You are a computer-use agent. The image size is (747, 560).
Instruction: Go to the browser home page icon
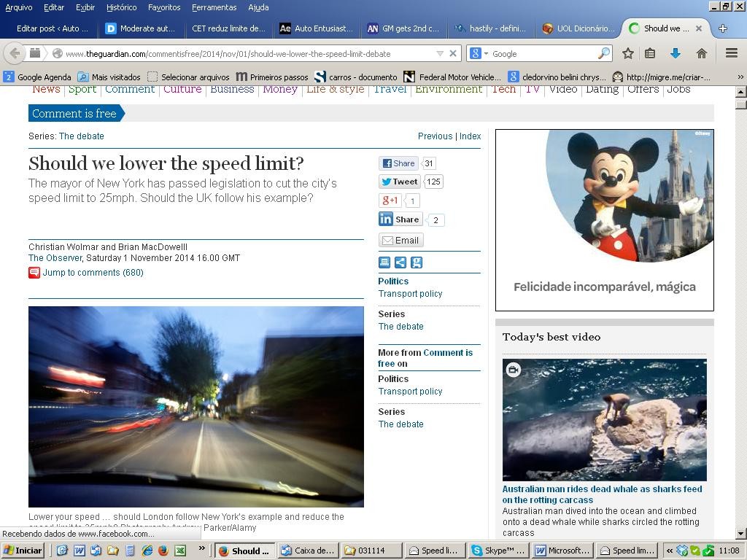[x=701, y=53]
